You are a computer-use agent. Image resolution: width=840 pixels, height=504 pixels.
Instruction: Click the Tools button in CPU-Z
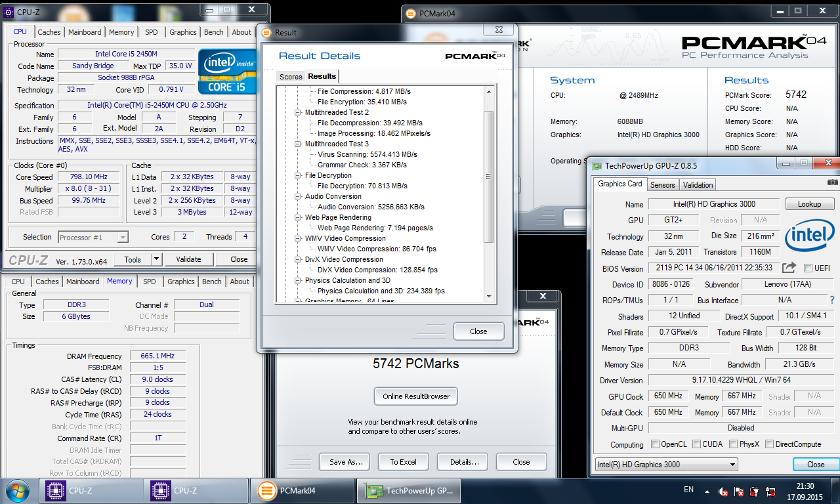pos(133,259)
